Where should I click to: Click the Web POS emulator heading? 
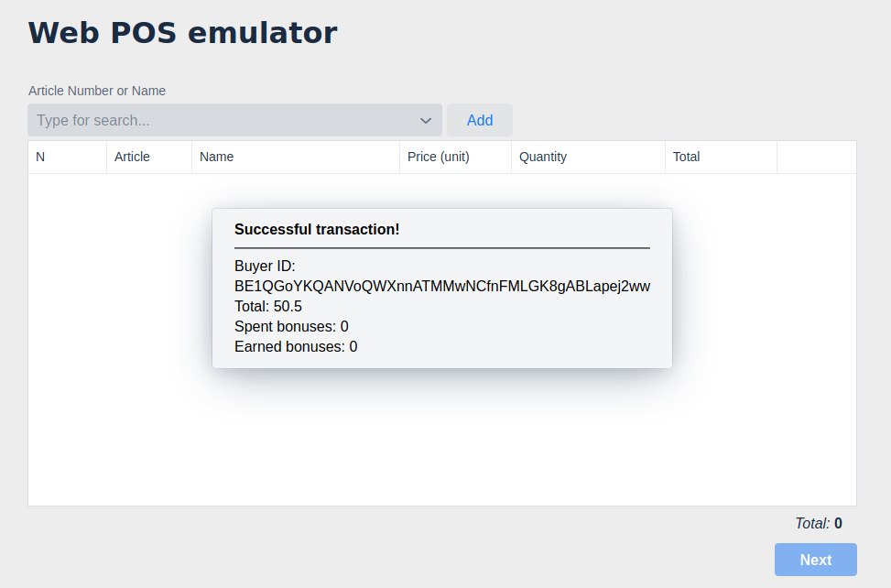182,32
